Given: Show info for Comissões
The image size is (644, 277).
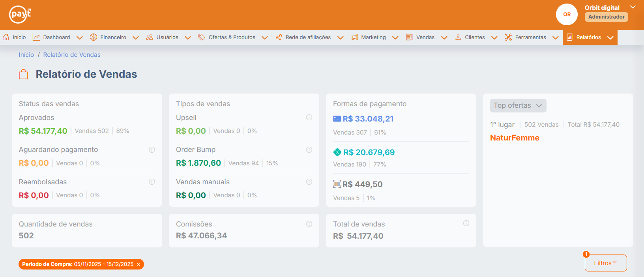Looking at the screenshot, I should coord(309,224).
